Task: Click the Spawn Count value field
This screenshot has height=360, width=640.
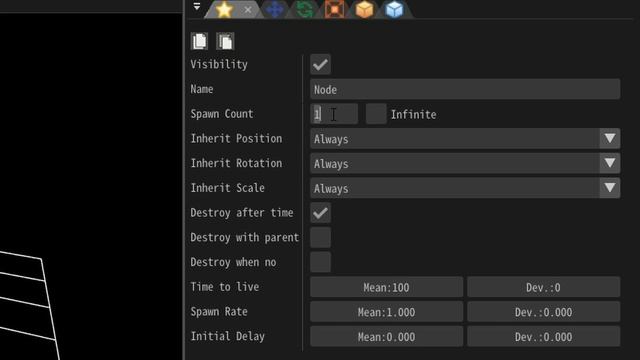Action: pyautogui.click(x=334, y=114)
